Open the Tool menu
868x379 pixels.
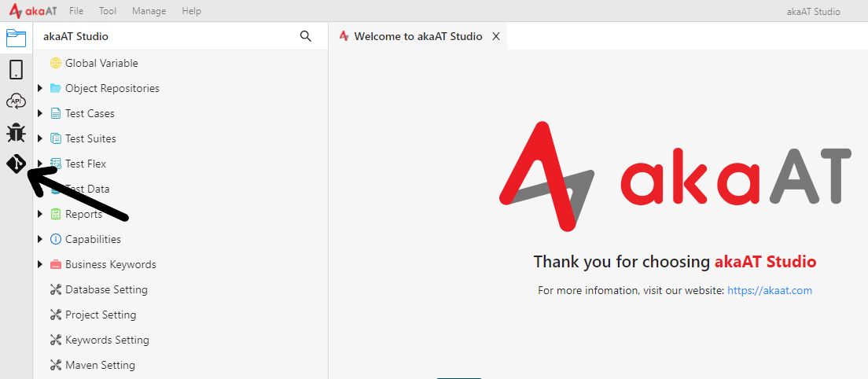108,11
